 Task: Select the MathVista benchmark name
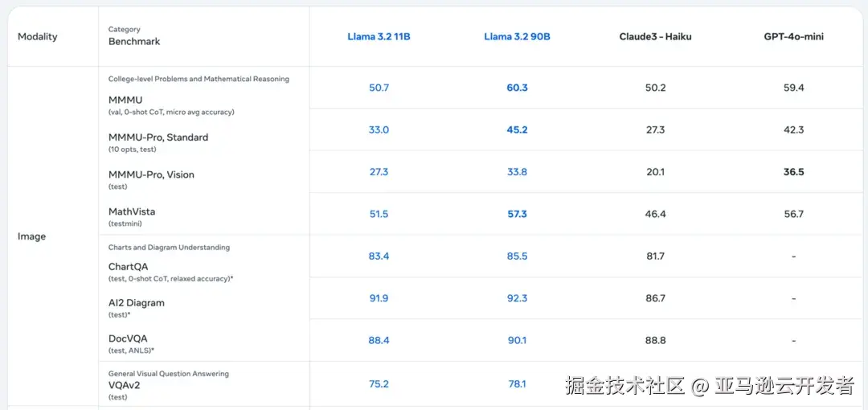point(132,211)
